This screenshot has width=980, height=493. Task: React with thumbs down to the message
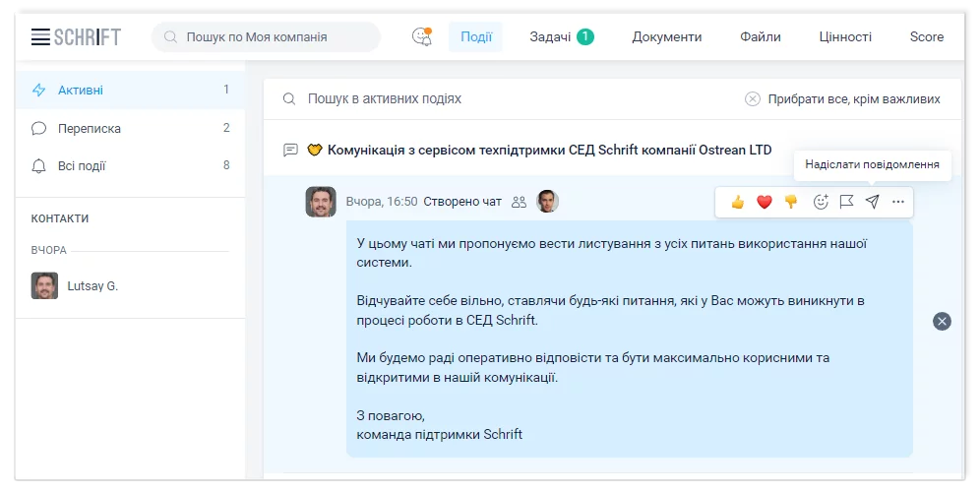pos(791,202)
